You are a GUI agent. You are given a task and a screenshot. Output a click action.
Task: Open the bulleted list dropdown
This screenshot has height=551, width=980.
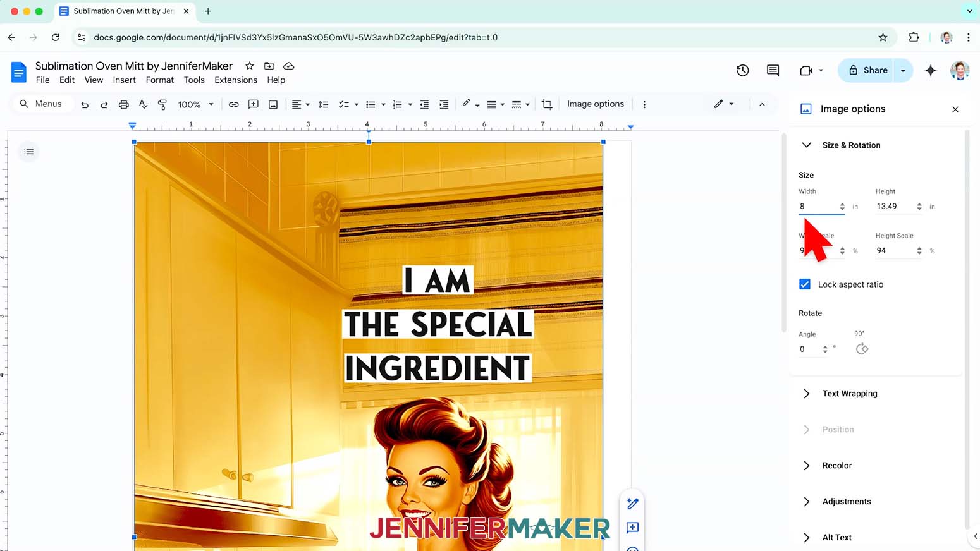[376, 104]
